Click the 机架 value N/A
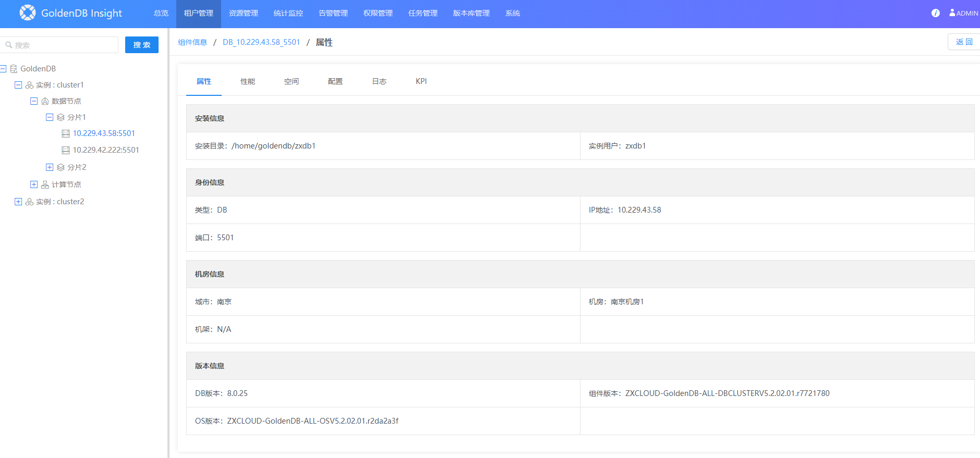This screenshot has height=458, width=980. [x=224, y=329]
